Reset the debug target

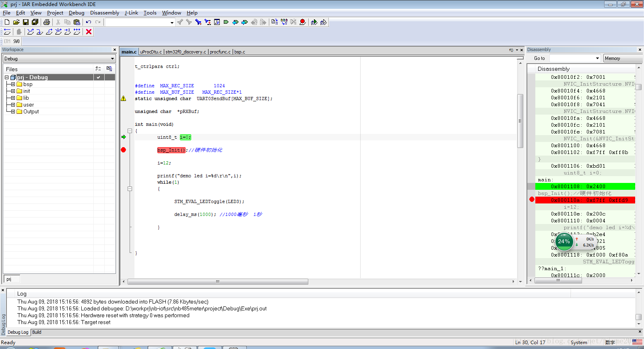click(7, 32)
